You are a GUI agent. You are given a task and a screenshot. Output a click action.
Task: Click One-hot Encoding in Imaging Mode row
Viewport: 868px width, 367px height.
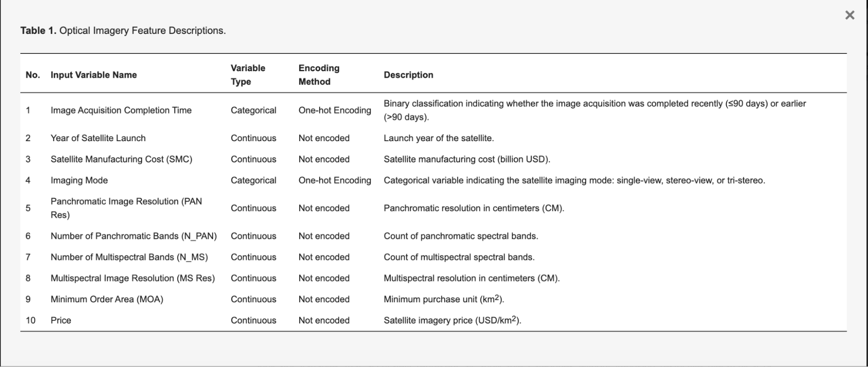(x=335, y=180)
